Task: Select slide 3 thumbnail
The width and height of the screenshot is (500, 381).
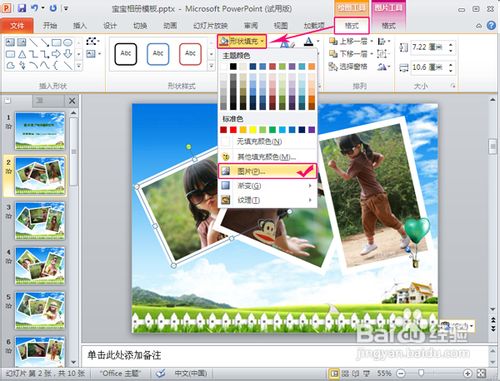Action: pos(40,221)
